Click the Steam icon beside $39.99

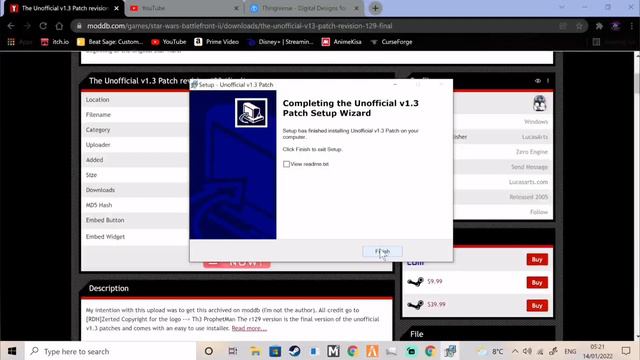(x=416, y=304)
